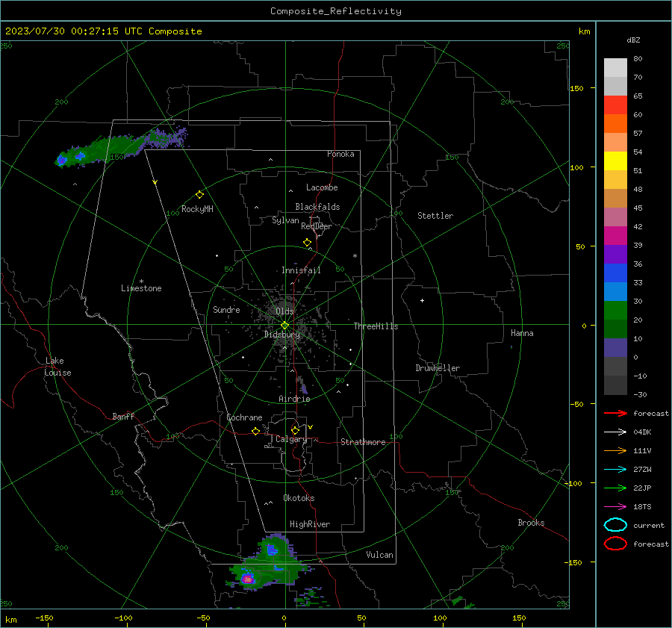Click the yellow diamond marker below RedDeer

coord(308,243)
